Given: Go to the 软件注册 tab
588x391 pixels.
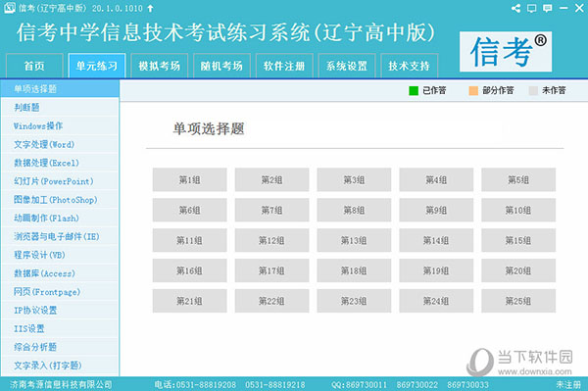Looking at the screenshot, I should [284, 66].
